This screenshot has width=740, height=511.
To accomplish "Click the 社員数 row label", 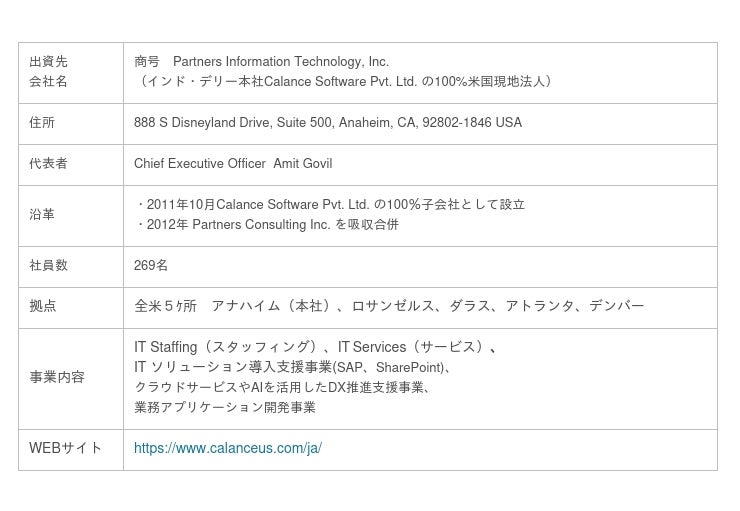I will click(x=48, y=265).
